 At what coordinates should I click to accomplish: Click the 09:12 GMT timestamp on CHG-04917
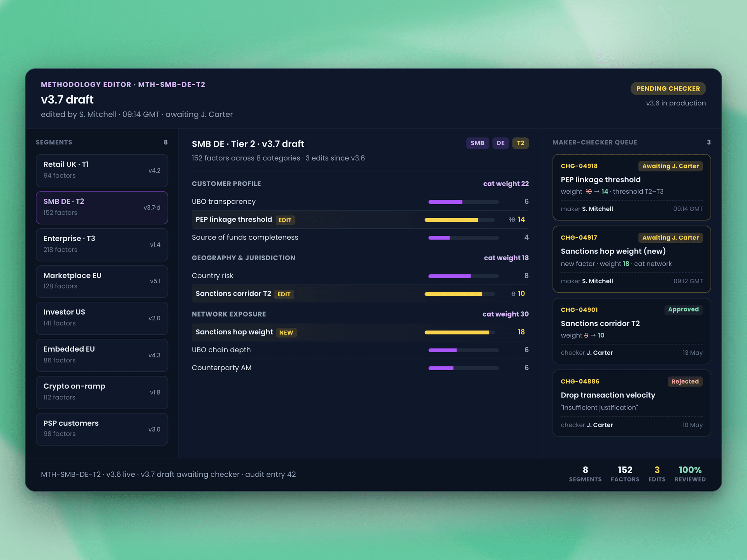(688, 281)
